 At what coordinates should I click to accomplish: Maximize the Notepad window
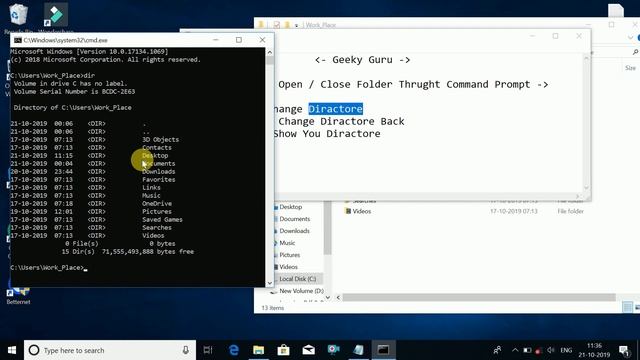click(x=556, y=36)
